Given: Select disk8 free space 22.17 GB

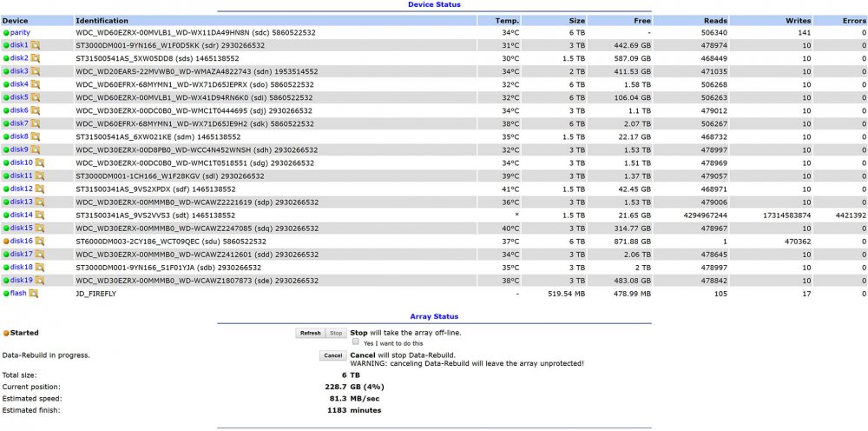Looking at the screenshot, I should (633, 136).
